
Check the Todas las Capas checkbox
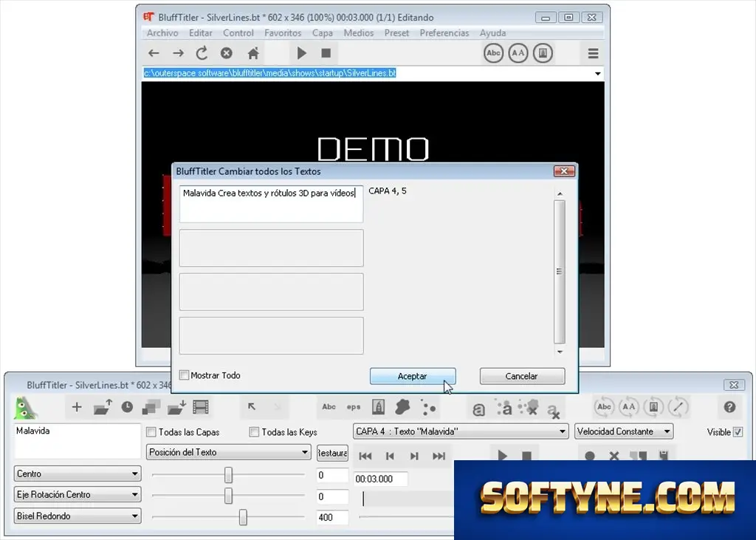coord(151,432)
